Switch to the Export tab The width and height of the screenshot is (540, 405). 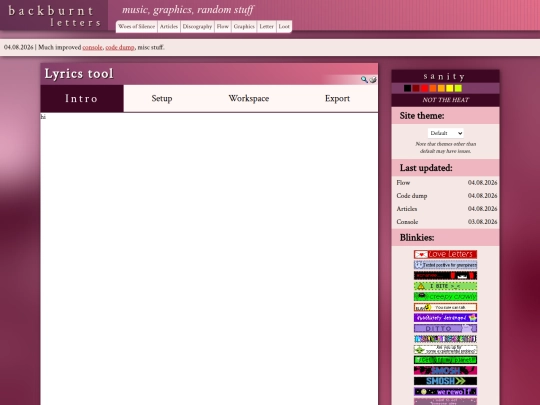[337, 98]
